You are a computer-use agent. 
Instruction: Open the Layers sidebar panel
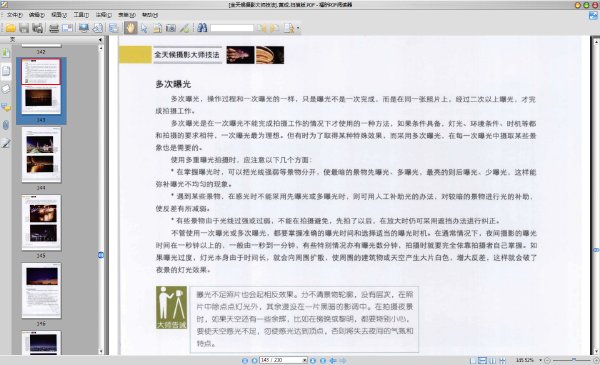[6, 89]
